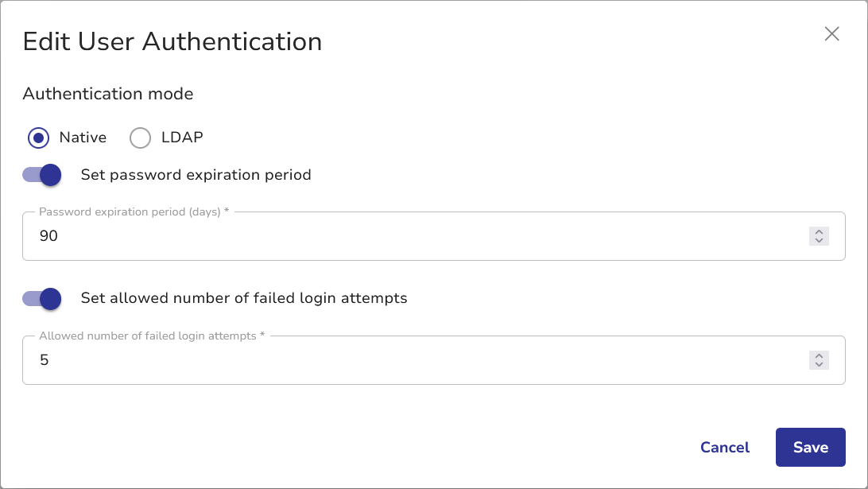Click the "Set password expiration period" label

click(196, 175)
